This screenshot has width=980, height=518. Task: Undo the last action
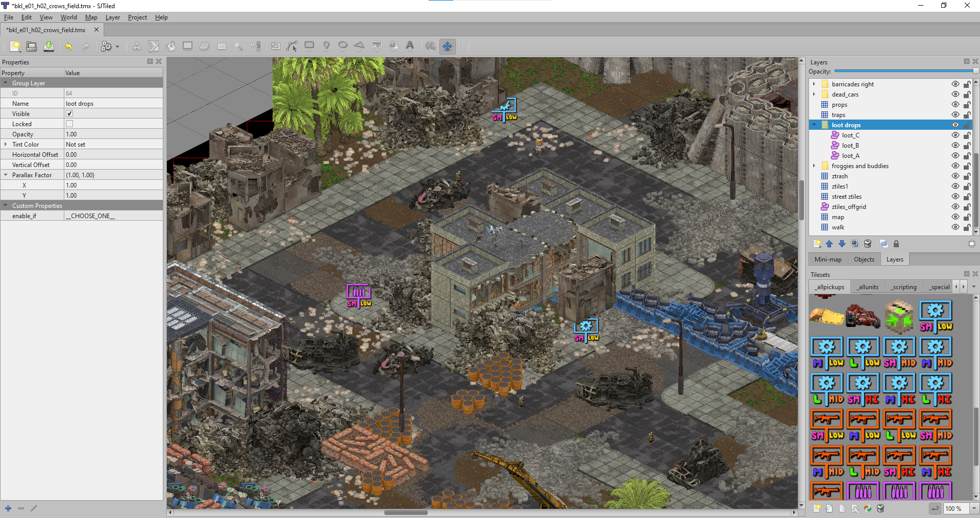pos(68,46)
